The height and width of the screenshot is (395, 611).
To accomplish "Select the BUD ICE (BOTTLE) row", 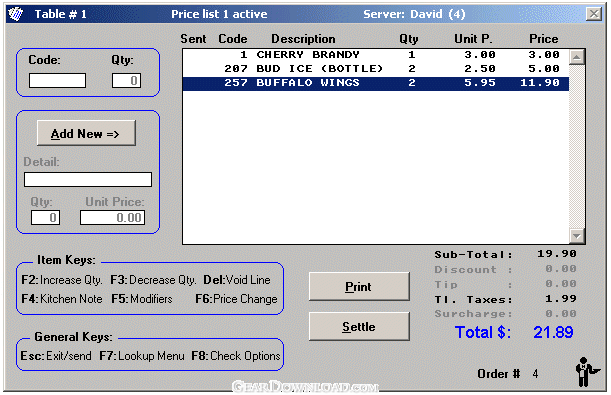I will pos(376,69).
